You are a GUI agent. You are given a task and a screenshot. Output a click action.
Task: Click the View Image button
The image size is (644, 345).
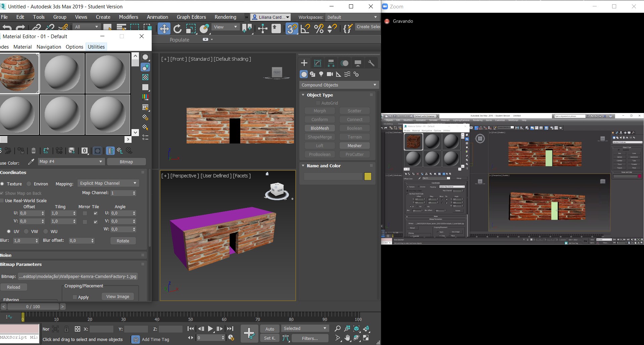(117, 296)
